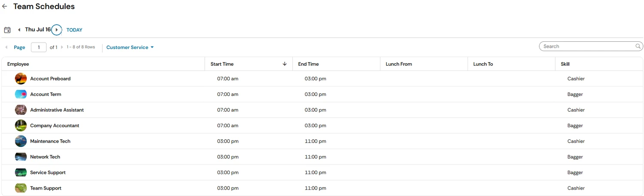The image size is (644, 196).
Task: Go back using the arrow beside Team Schedules
Action: [x=5, y=6]
